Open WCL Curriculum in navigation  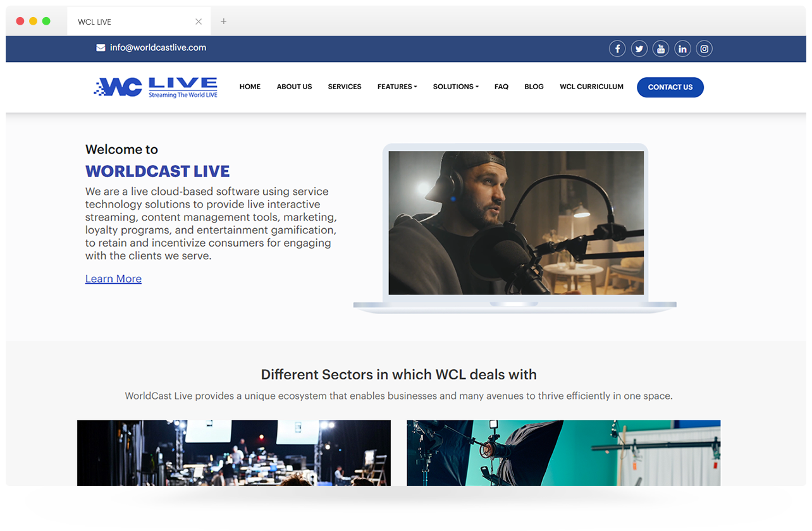coord(591,87)
